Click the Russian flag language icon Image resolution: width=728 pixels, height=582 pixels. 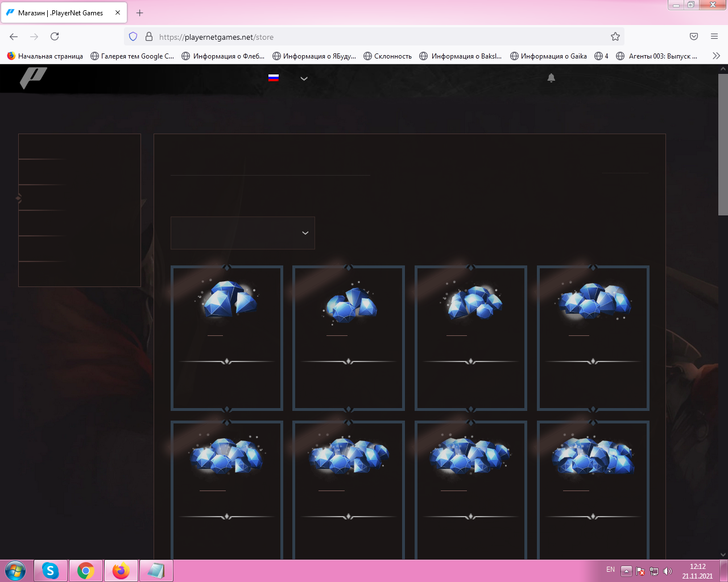click(274, 78)
